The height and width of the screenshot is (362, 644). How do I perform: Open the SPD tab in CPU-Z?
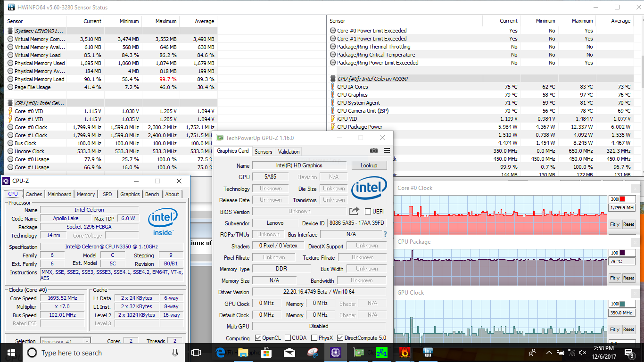tap(107, 194)
